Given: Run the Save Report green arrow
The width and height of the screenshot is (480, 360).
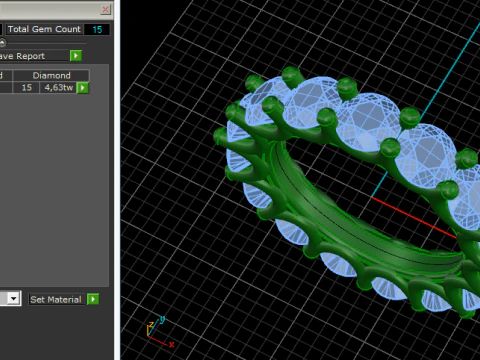Looking at the screenshot, I should [x=76, y=56].
